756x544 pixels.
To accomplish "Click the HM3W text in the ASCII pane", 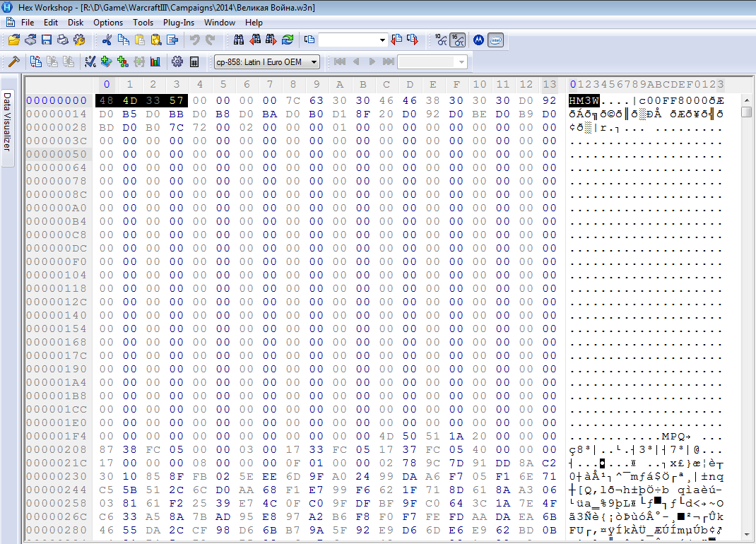I will pyautogui.click(x=584, y=100).
